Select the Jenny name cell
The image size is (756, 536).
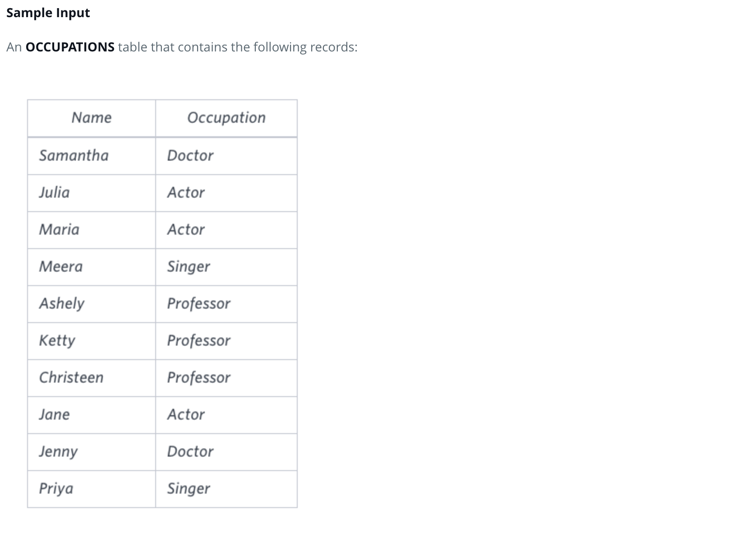[x=92, y=452]
